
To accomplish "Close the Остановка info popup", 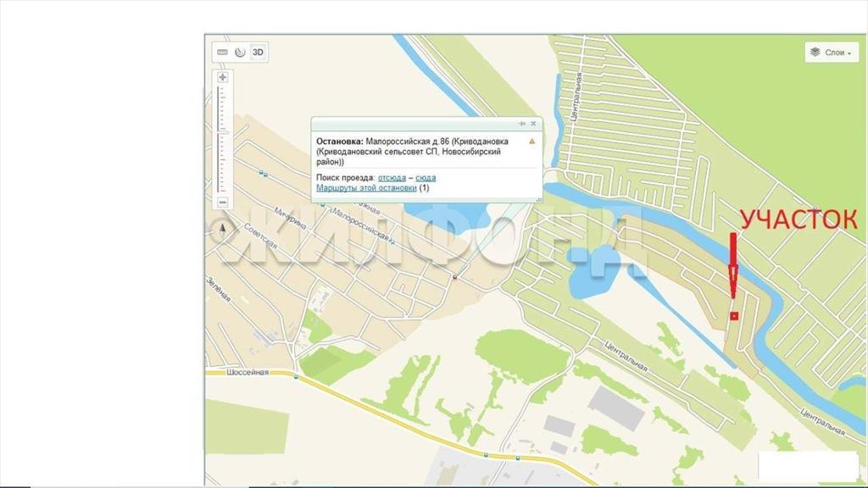I will pos(533,124).
